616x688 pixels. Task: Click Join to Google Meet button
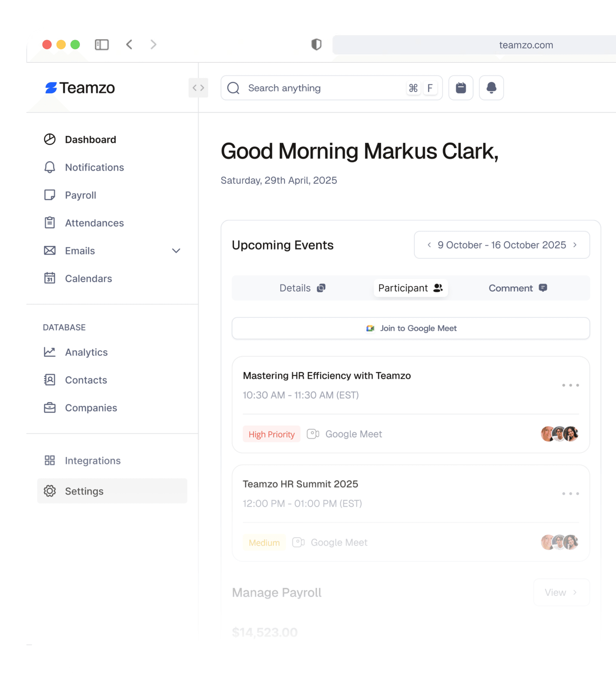[x=410, y=328]
